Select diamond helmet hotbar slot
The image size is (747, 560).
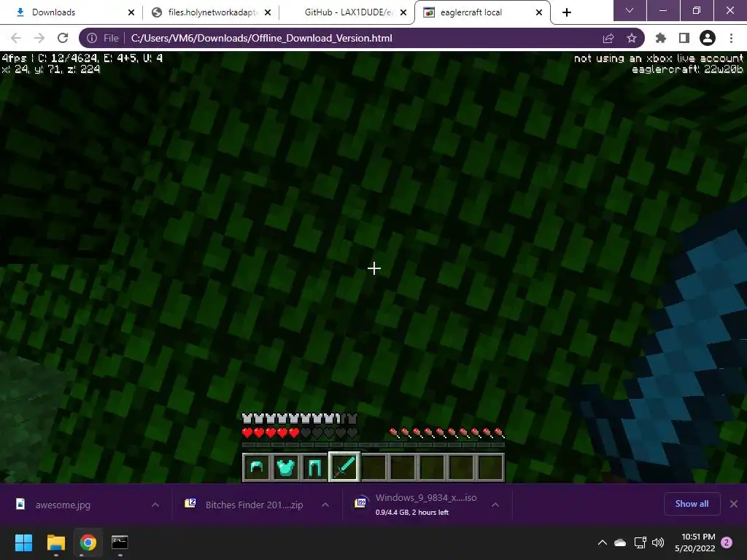tap(256, 467)
